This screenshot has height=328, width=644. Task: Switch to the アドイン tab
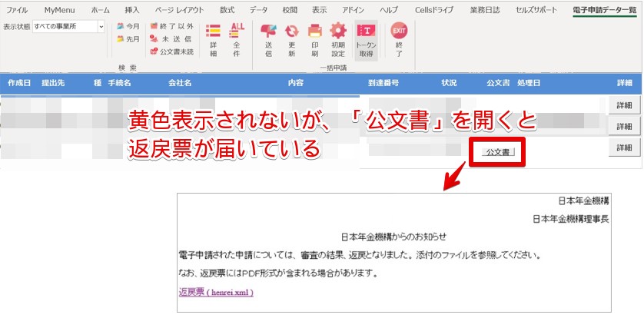[x=353, y=10]
